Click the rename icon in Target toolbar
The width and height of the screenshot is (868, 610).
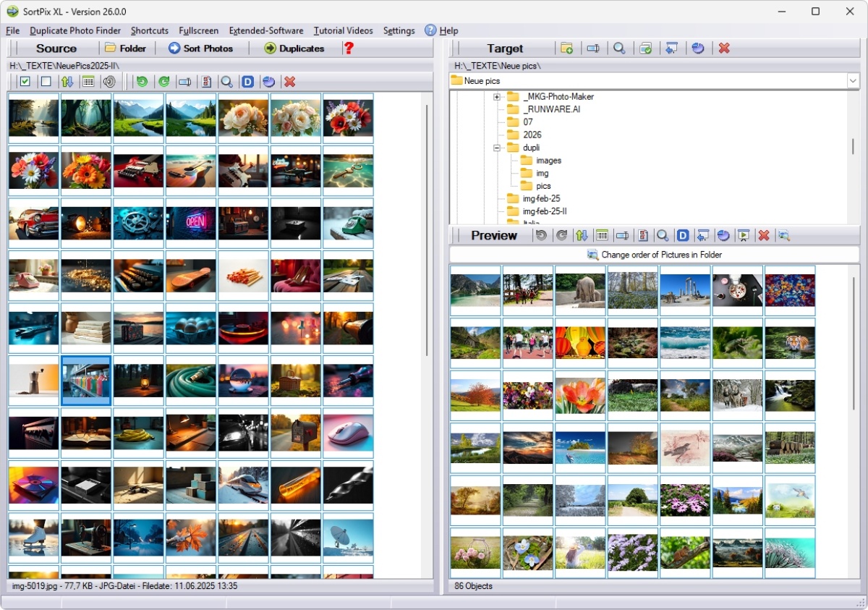pyautogui.click(x=593, y=48)
